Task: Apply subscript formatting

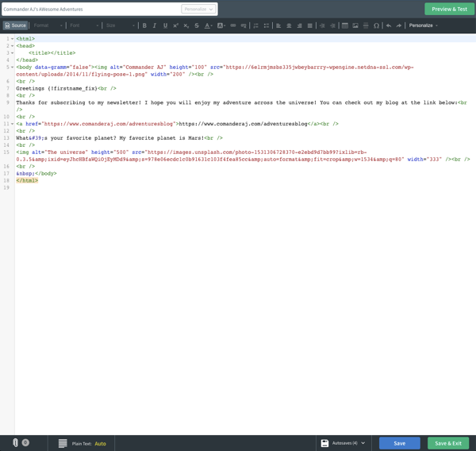Action: point(186,25)
